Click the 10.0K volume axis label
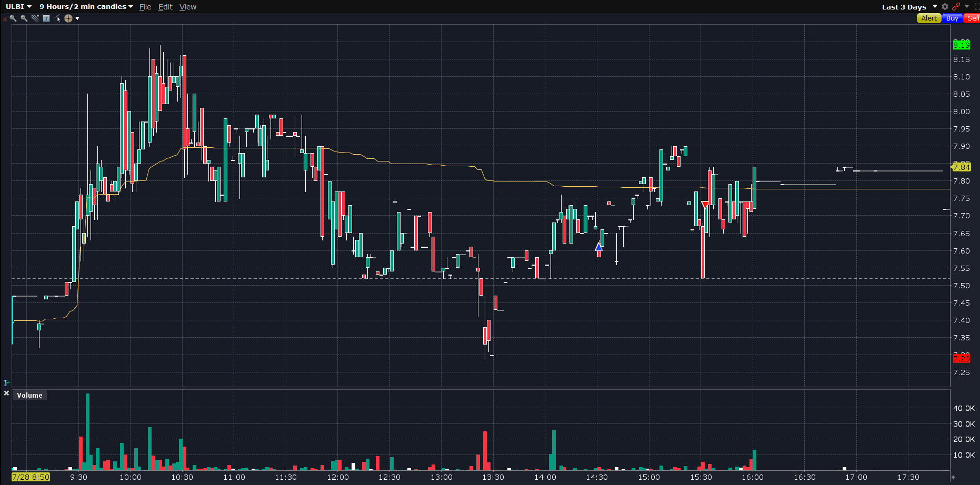 click(964, 455)
